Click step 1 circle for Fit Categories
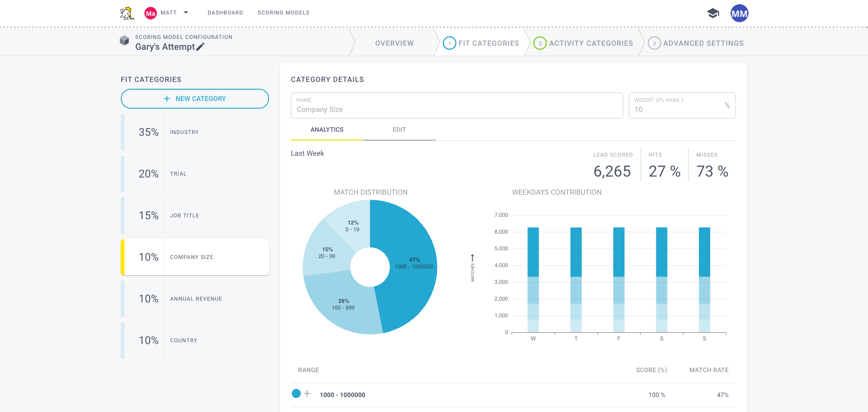868x412 pixels. (x=449, y=43)
